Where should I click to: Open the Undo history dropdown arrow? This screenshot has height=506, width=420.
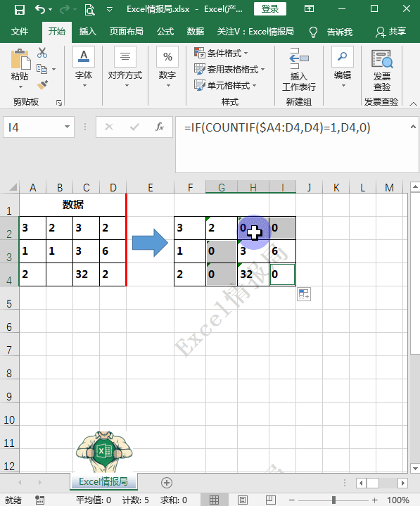tap(50, 10)
